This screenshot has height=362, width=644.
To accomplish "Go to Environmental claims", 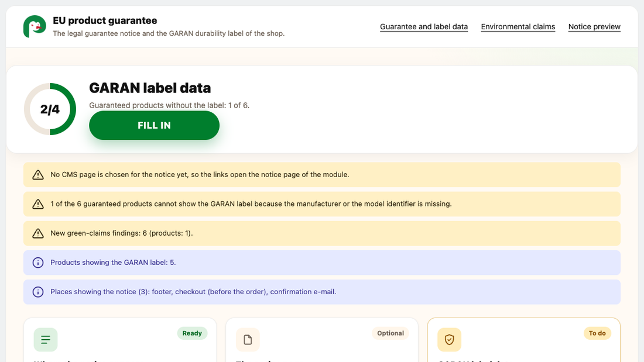I will coord(518,27).
